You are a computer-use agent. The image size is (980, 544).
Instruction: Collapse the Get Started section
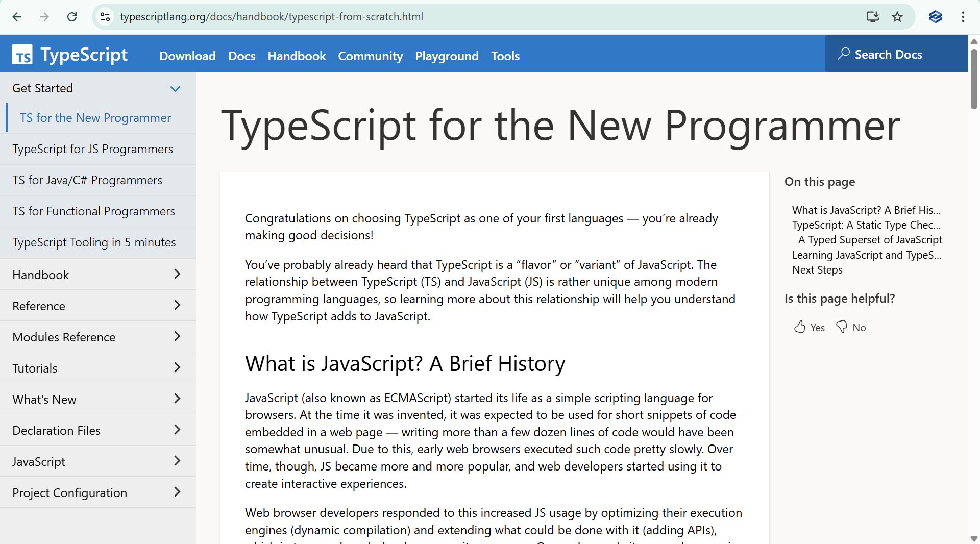175,89
